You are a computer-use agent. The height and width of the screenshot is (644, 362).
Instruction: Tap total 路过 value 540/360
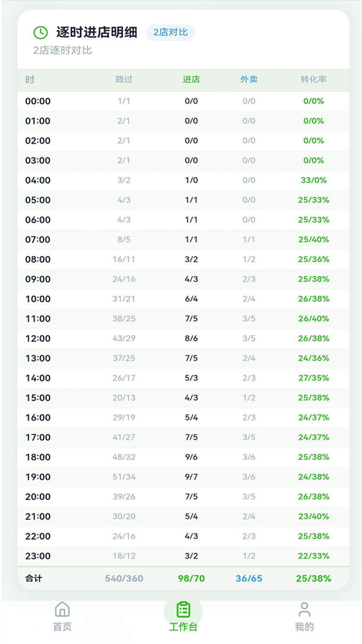(124, 578)
